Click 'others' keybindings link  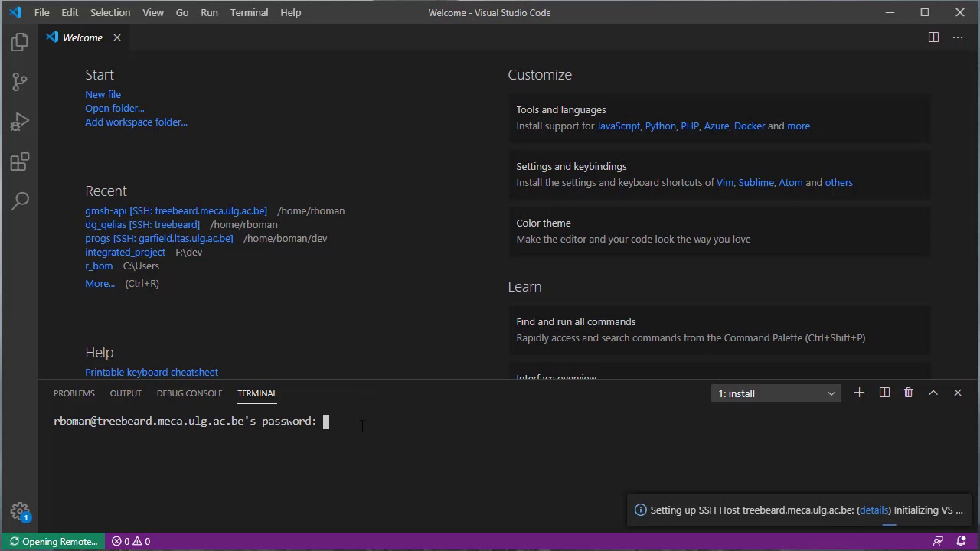pyautogui.click(x=838, y=182)
